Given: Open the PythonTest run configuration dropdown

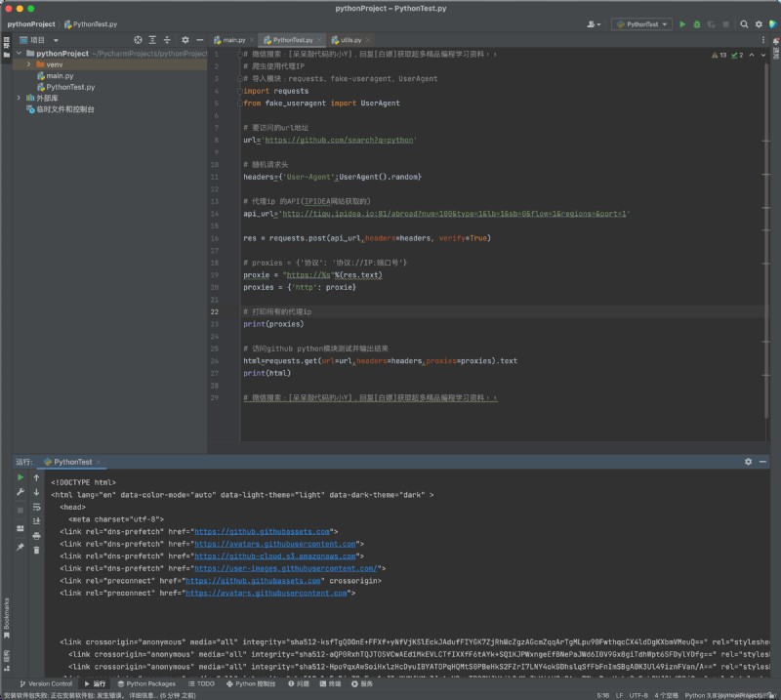Looking at the screenshot, I should click(641, 23).
